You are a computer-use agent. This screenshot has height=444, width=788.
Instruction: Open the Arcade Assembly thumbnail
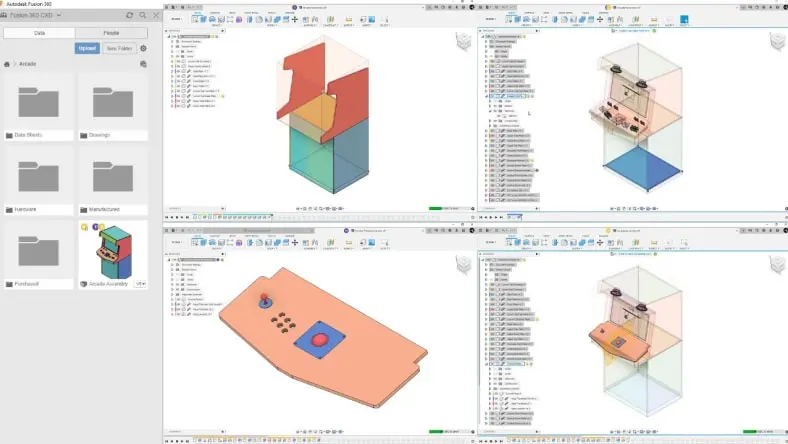116,251
